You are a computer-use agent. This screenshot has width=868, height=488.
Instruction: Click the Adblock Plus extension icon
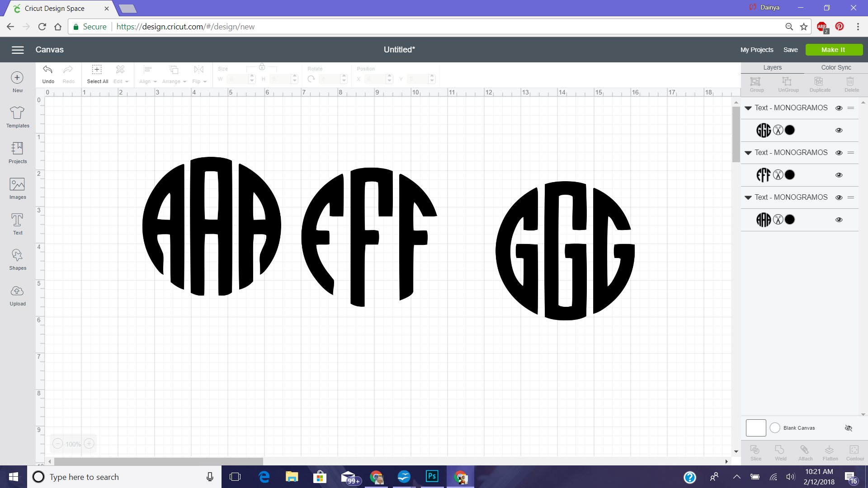tap(822, 27)
